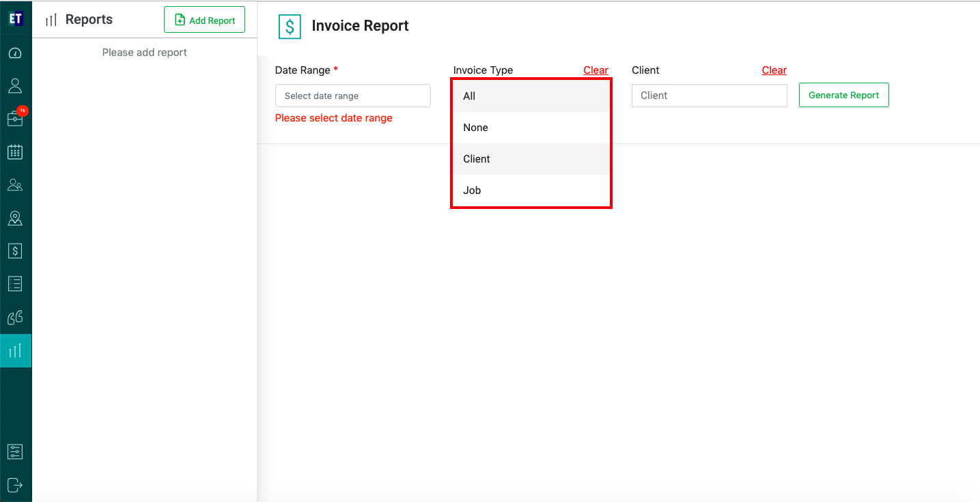Image resolution: width=980 pixels, height=502 pixels.
Task: Click the Add Report button
Action: pos(204,20)
